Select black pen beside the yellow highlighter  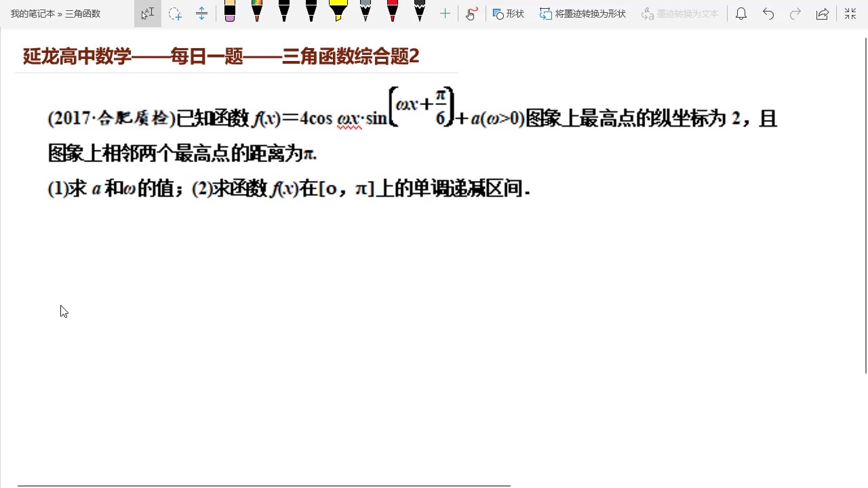point(311,12)
